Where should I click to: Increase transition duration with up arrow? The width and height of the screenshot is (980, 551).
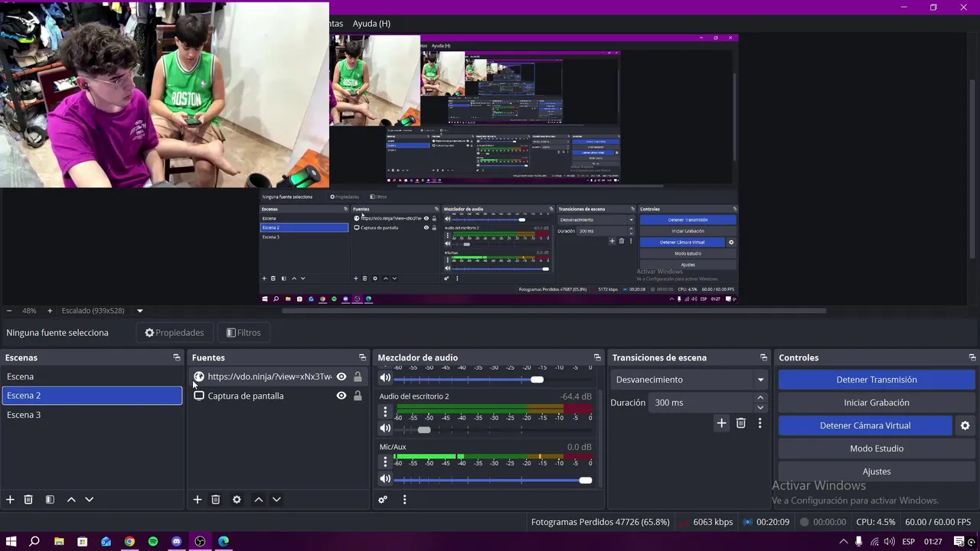[x=760, y=398]
